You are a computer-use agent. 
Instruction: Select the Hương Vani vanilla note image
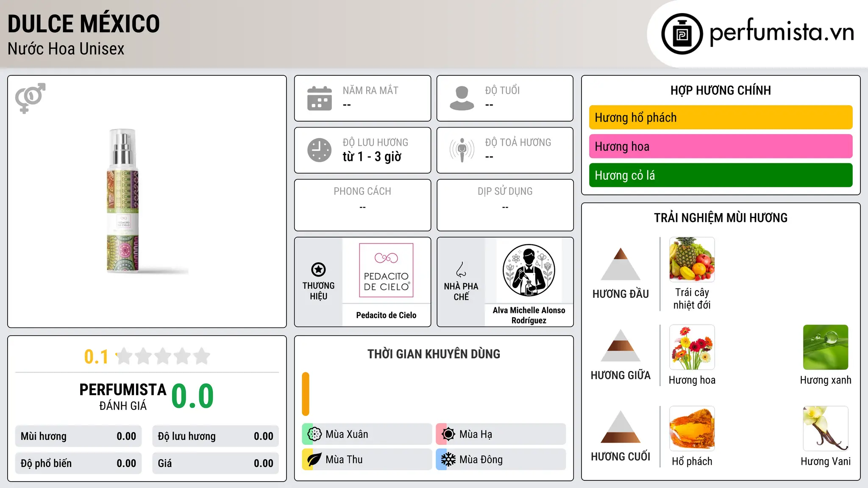coord(826,429)
